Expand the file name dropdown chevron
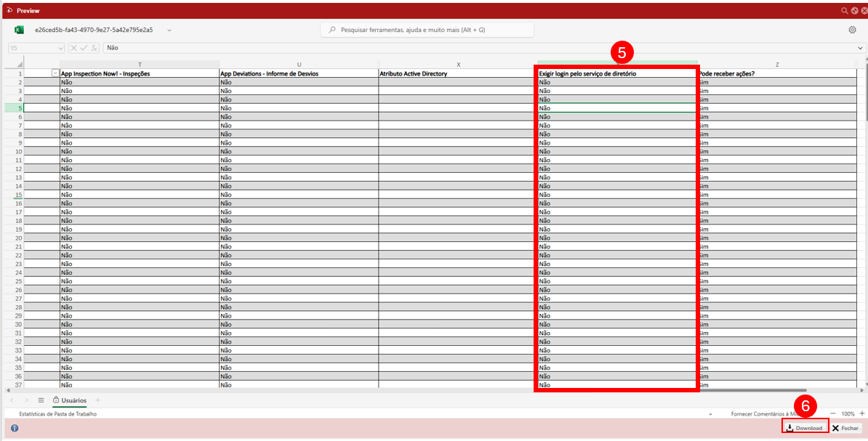This screenshot has height=441, width=868. pos(169,30)
